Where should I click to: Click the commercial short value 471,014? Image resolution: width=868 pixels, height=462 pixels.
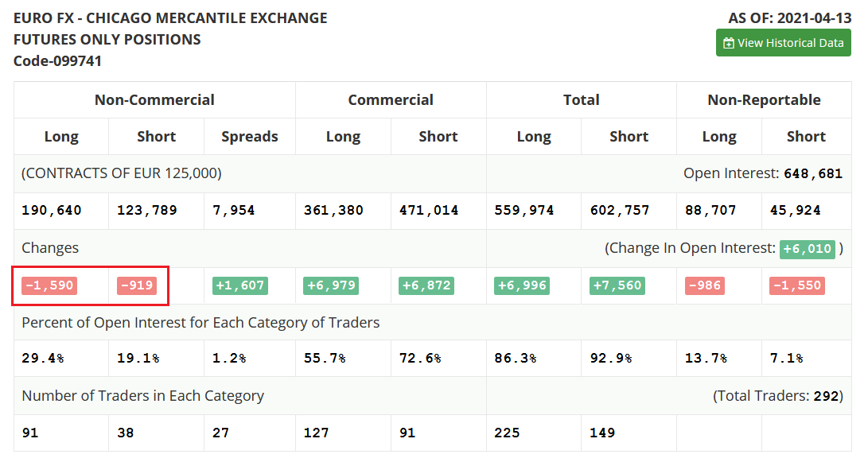(429, 210)
